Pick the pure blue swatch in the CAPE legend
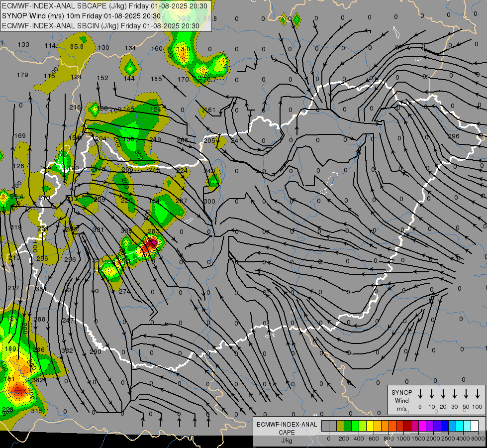Screen dimensions: 487x448 tap(445, 426)
